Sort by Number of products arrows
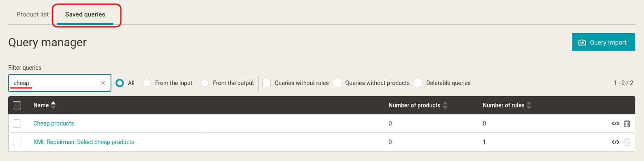The height and width of the screenshot is (161, 644). click(445, 105)
